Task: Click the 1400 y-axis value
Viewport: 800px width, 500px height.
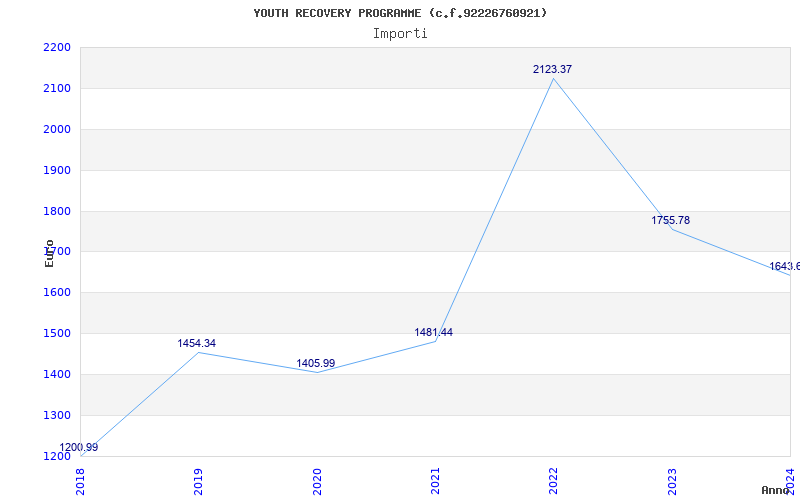Action: [x=57, y=374]
